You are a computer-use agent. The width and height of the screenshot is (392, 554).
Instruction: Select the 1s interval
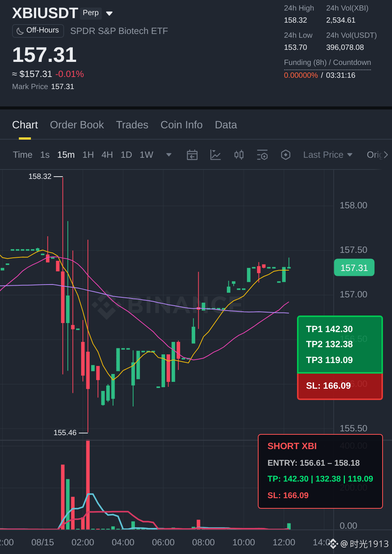pyautogui.click(x=45, y=155)
